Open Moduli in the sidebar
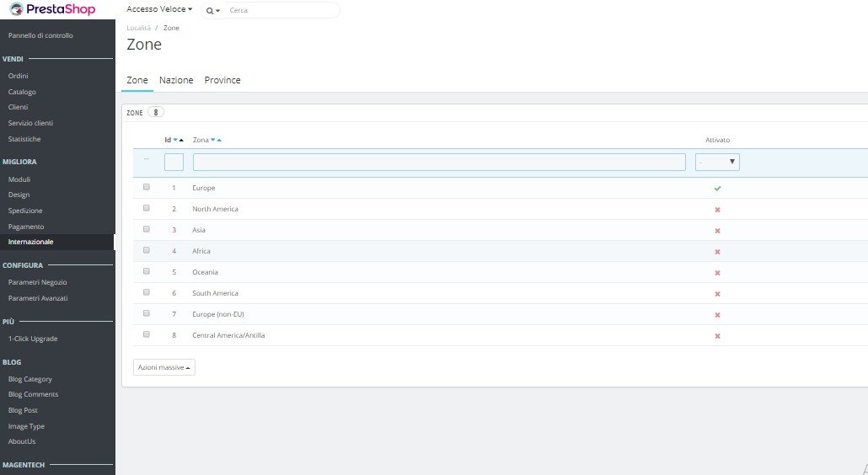868x475 pixels. click(19, 179)
